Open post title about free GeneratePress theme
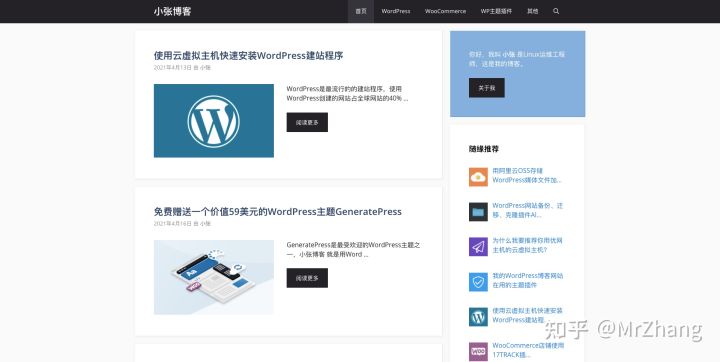This screenshot has width=720, height=362. (x=278, y=212)
